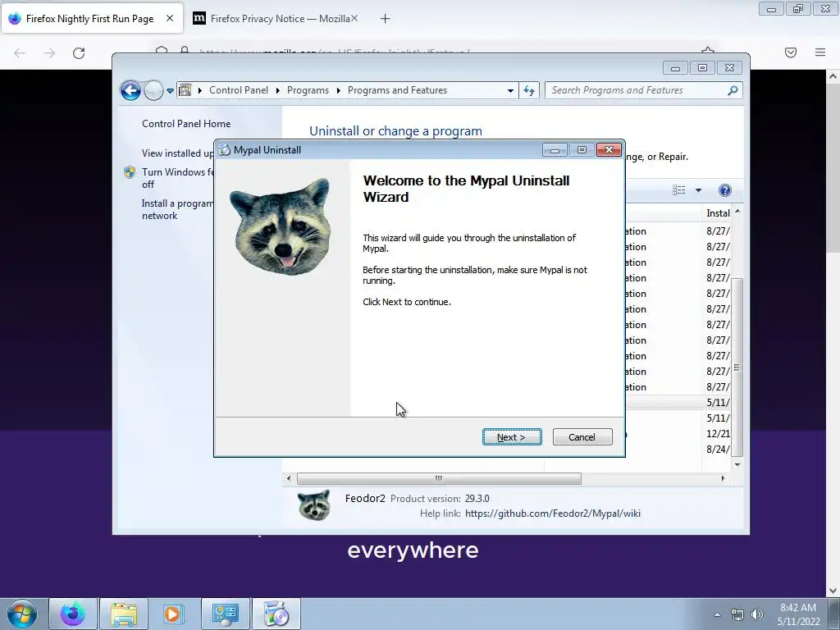Click the forward arrow in Control Panel

pyautogui.click(x=153, y=90)
